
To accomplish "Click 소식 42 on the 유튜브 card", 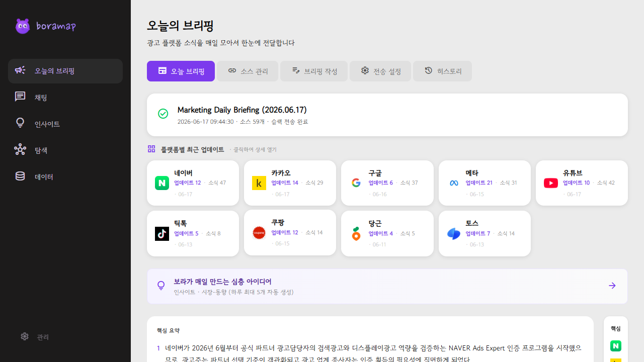I will (x=606, y=183).
